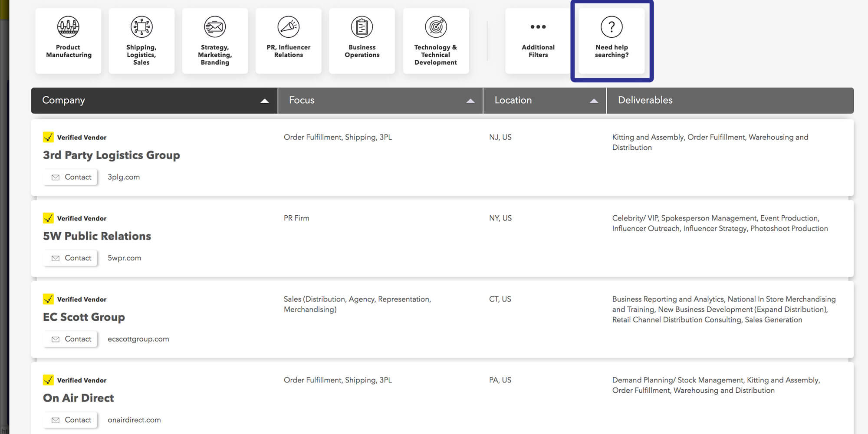The image size is (868, 434).
Task: Contact On Air Direct
Action: tap(71, 420)
